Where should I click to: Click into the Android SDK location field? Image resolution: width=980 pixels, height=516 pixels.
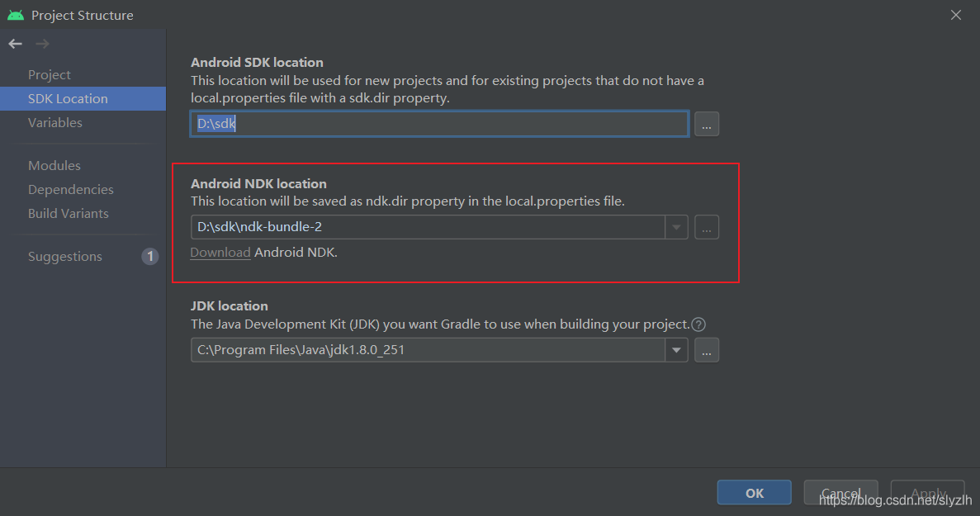click(x=439, y=124)
